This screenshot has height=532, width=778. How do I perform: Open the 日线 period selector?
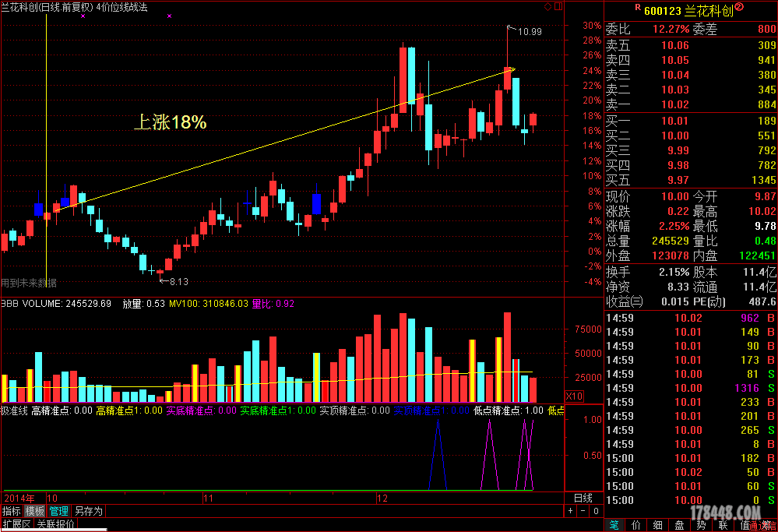click(x=583, y=498)
